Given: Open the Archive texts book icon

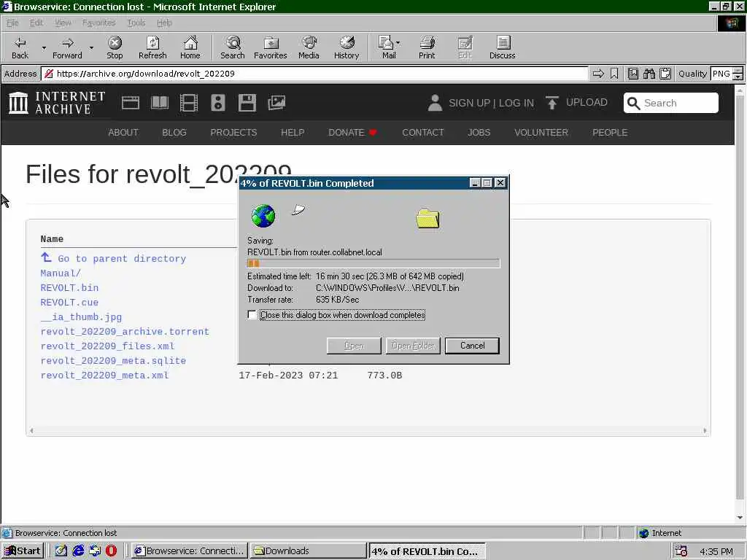Looking at the screenshot, I should 160,103.
